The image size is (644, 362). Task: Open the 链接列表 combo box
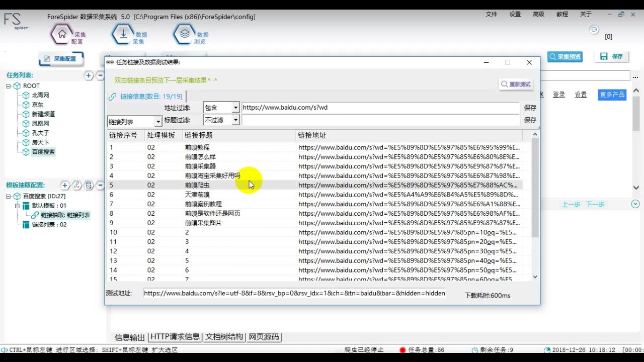point(134,122)
